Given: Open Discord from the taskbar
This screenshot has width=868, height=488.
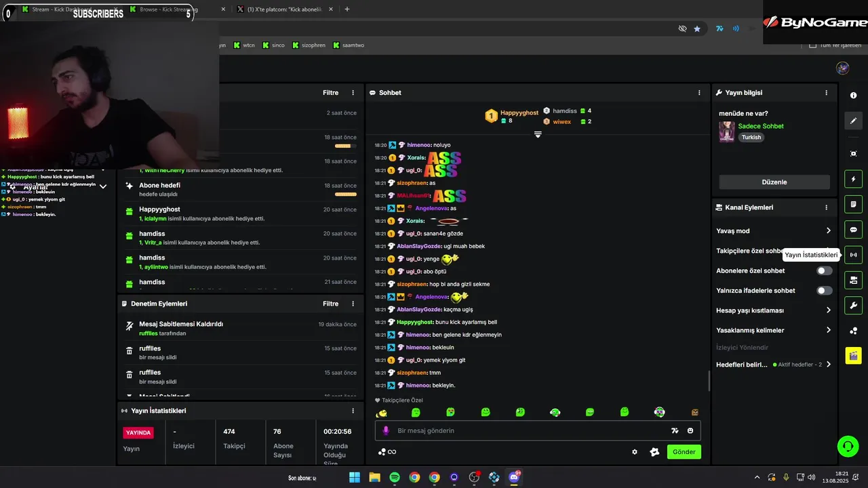Looking at the screenshot, I should (514, 477).
